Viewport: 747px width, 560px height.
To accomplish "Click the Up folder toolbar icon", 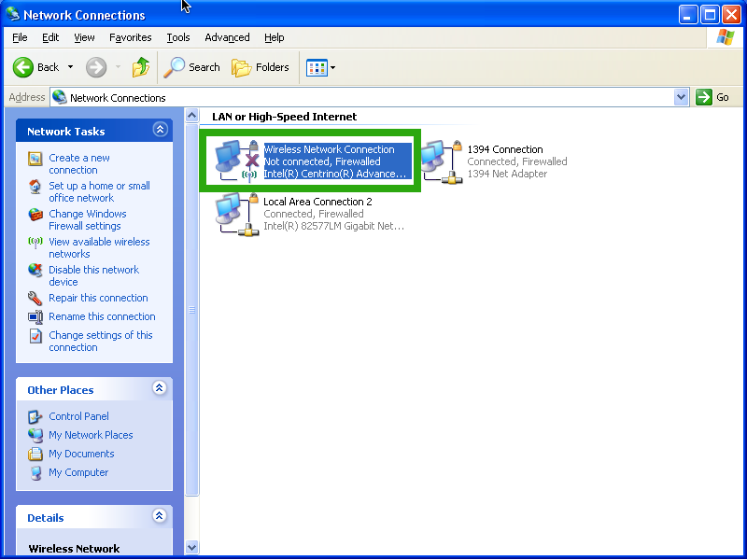I will 141,67.
